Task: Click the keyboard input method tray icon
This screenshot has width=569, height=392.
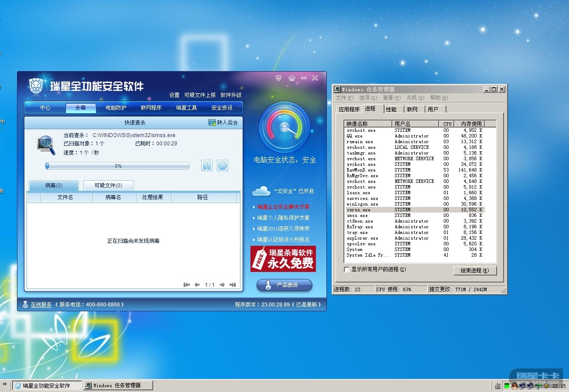Action: tap(498, 386)
